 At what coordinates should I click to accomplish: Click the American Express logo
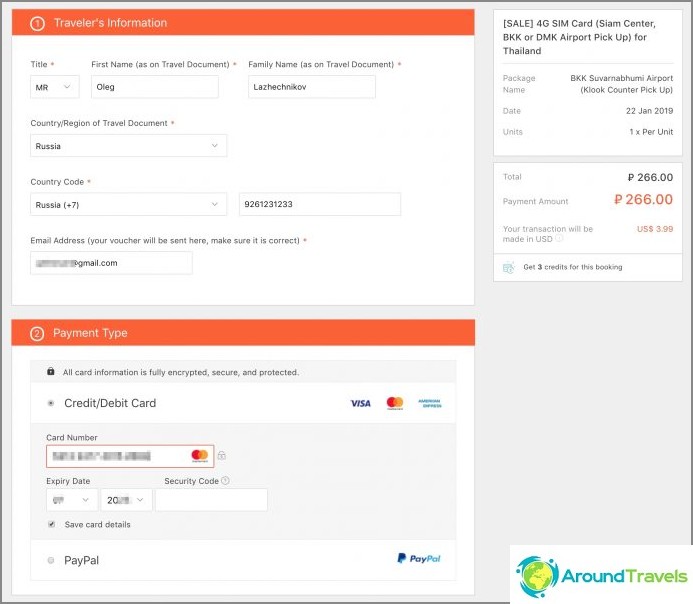pos(430,403)
